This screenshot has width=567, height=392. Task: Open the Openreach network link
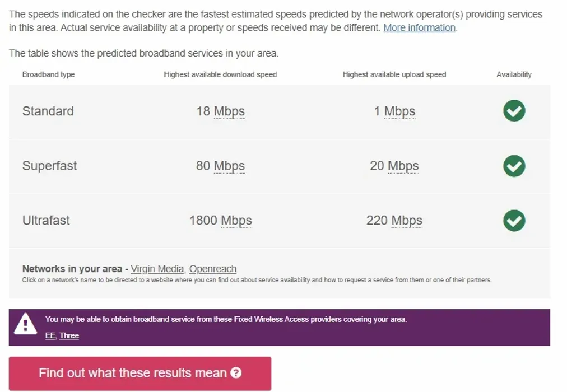pyautogui.click(x=213, y=269)
